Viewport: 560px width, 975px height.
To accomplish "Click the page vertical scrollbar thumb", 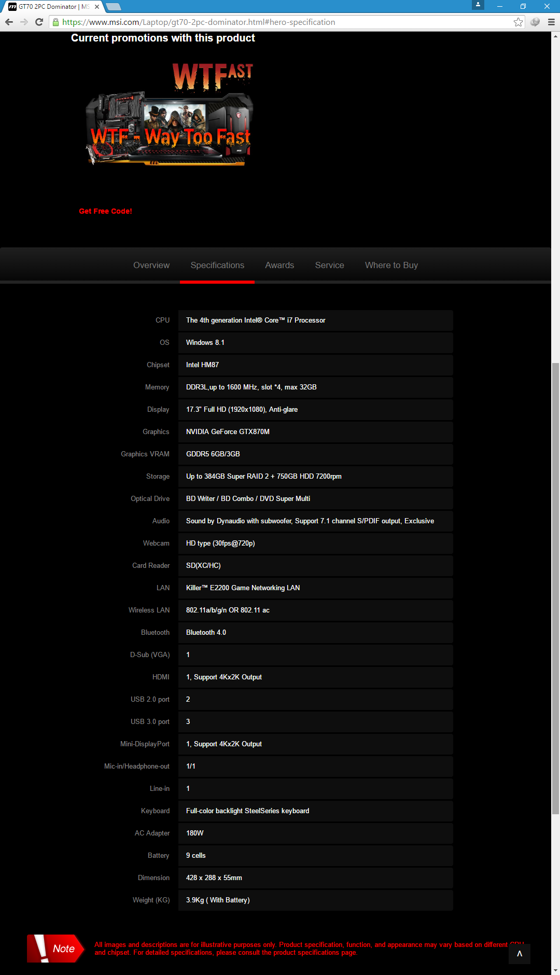I will point(555,589).
